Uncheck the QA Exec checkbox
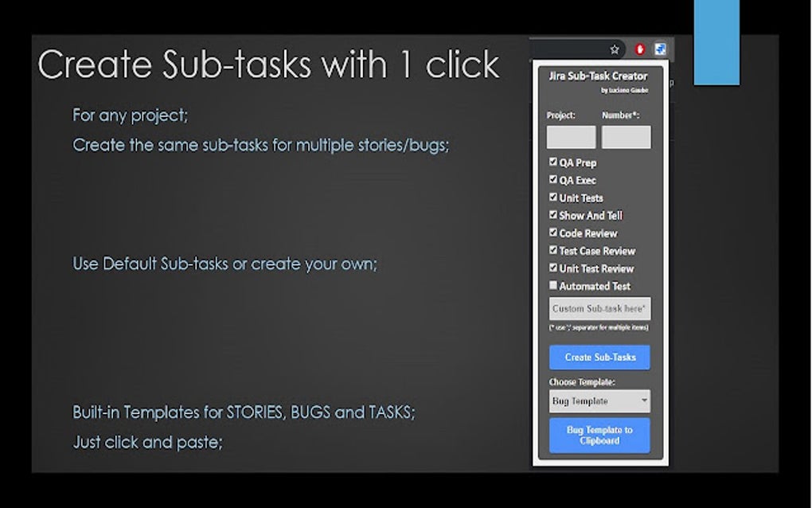812x508 pixels. pos(553,180)
